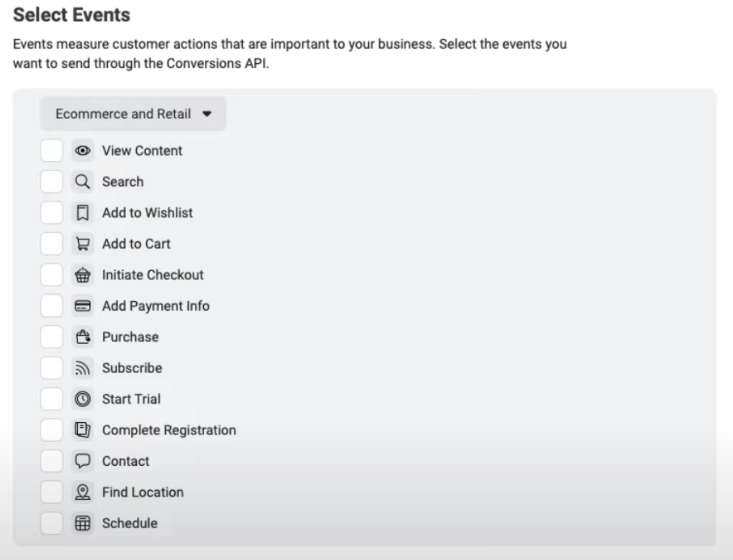Click the basket icon for Initiate Checkout
The height and width of the screenshot is (560, 733).
click(83, 275)
